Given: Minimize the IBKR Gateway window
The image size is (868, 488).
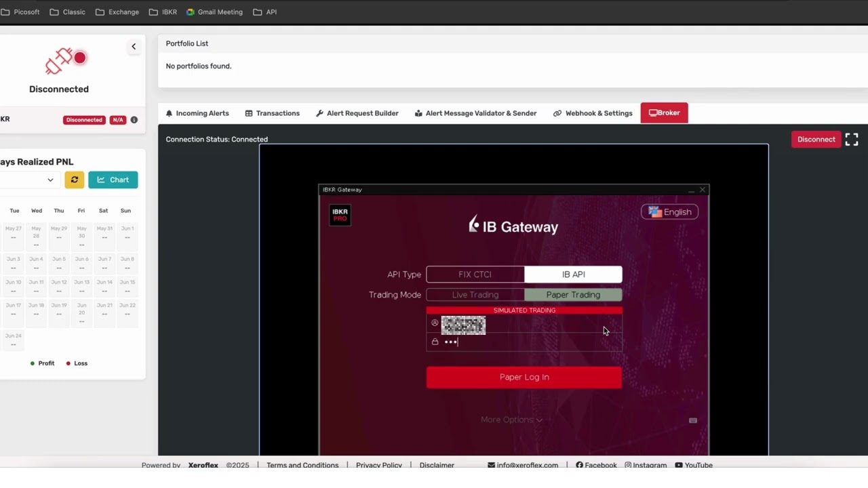Looking at the screenshot, I should (x=691, y=190).
